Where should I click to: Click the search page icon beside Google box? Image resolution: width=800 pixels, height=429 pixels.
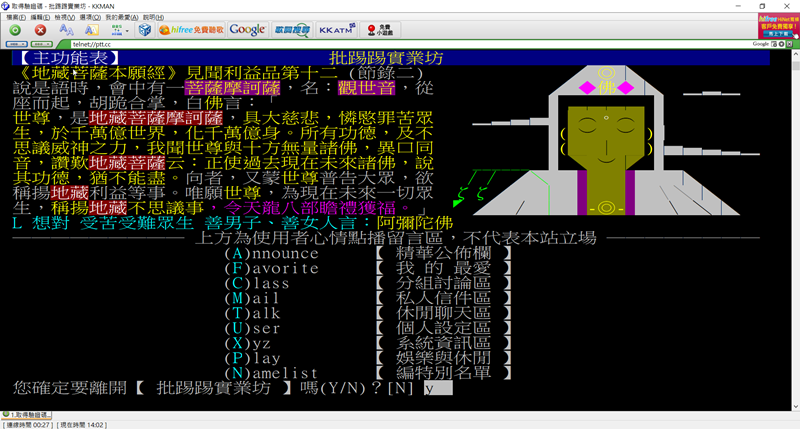pyautogui.click(x=774, y=44)
